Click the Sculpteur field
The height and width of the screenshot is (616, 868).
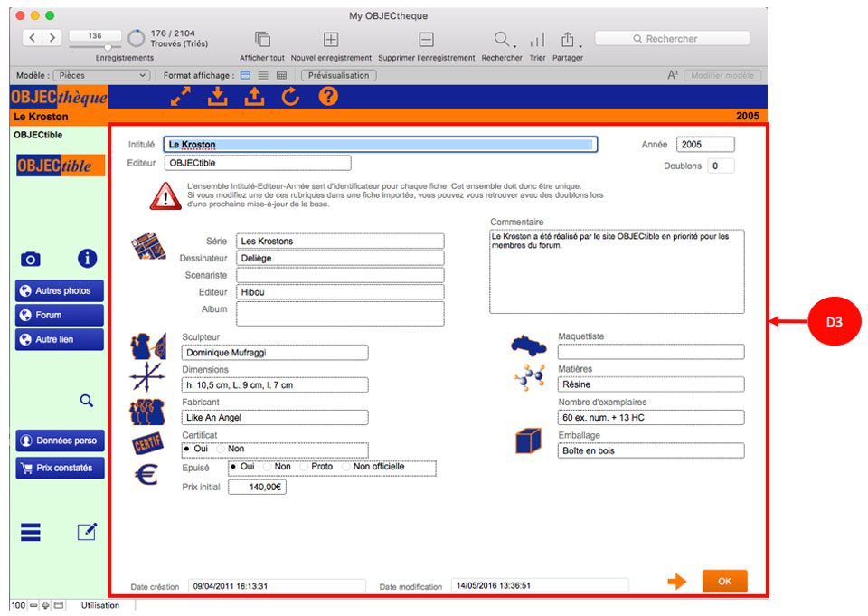pos(275,352)
